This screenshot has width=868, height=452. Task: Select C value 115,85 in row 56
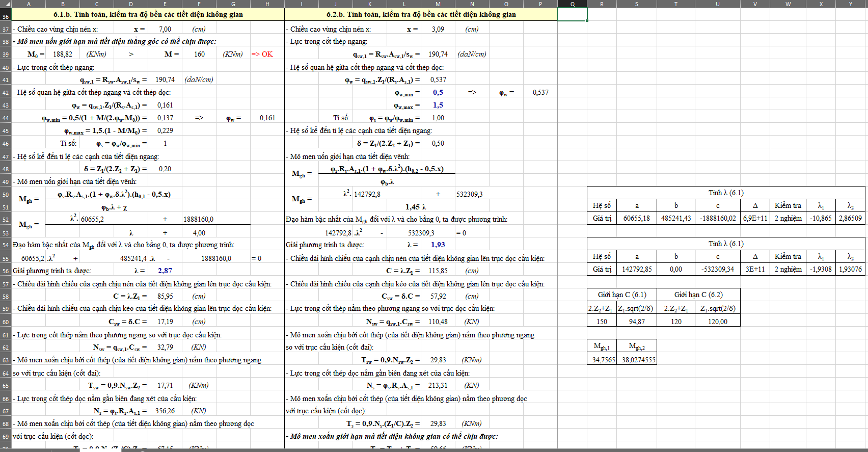(438, 271)
